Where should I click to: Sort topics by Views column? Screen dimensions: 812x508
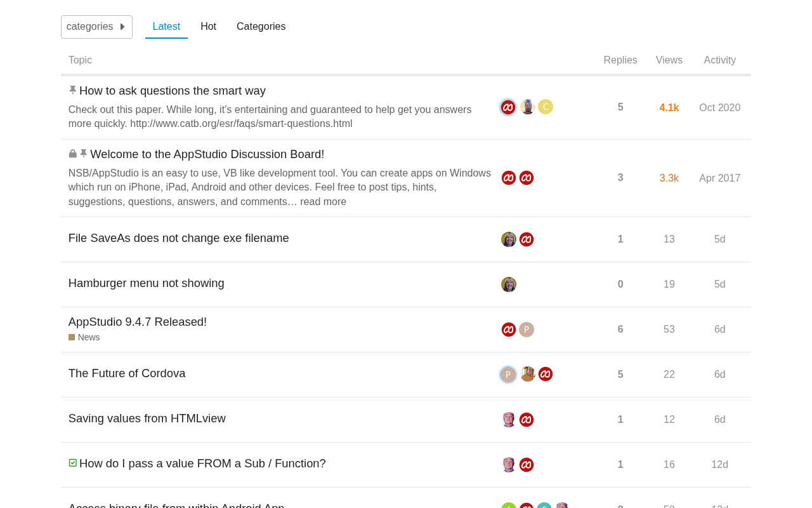[x=669, y=60]
